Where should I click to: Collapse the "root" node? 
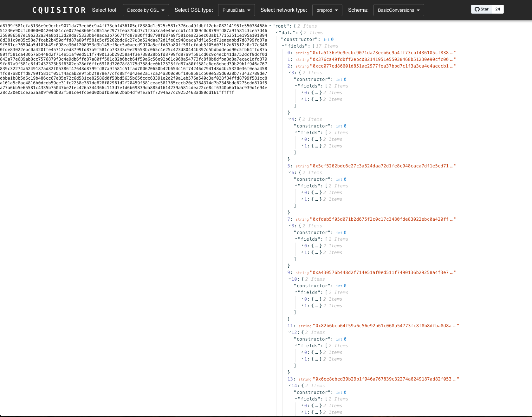pos(270,26)
